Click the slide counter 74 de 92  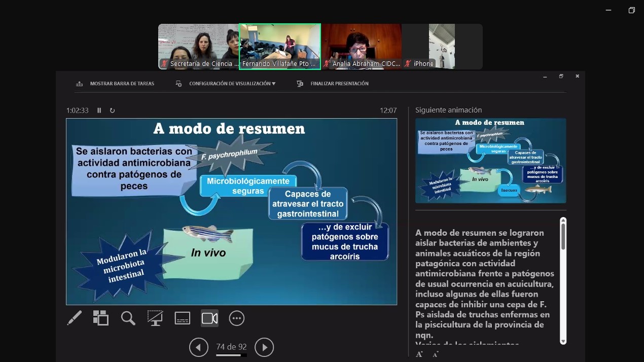(231, 347)
